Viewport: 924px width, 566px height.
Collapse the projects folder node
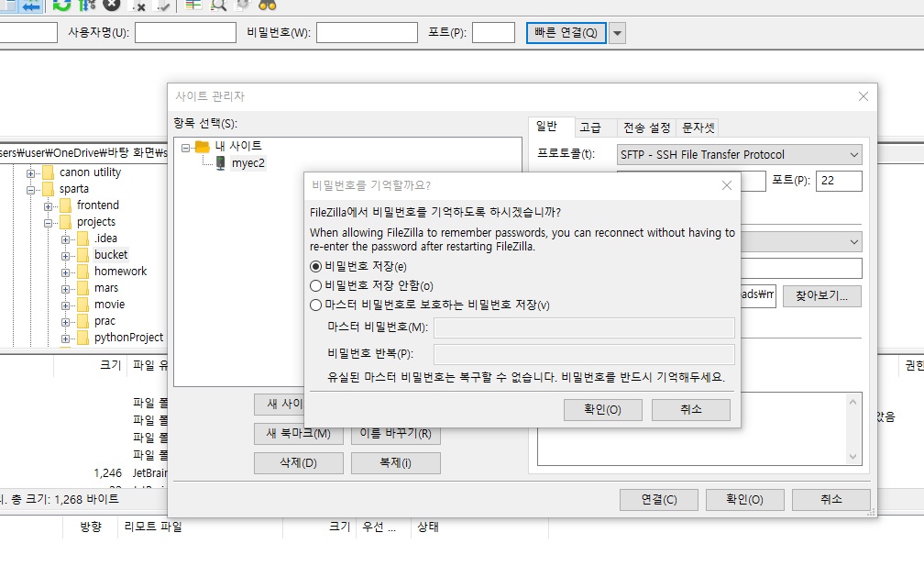click(49, 223)
